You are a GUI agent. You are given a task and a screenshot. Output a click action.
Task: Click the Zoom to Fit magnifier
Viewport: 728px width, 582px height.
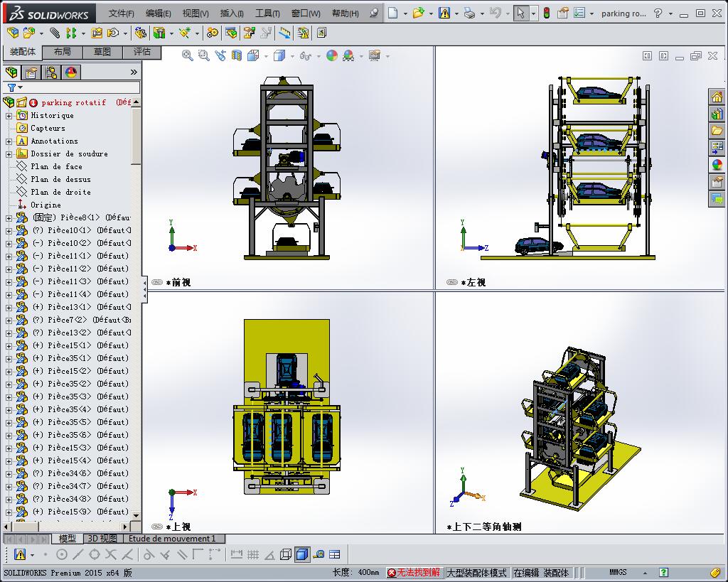[x=187, y=55]
